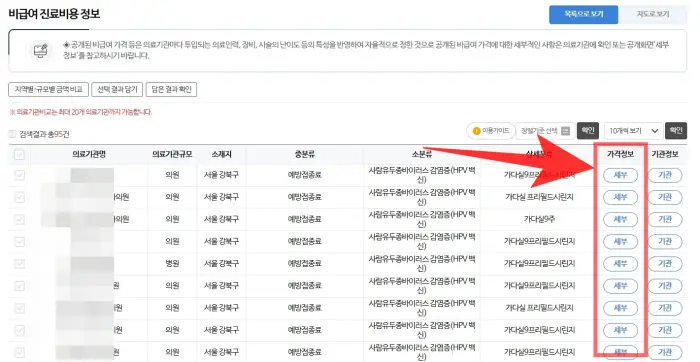
Task: Apply page size with 확인 beside 10개씩 보기
Action: (676, 131)
